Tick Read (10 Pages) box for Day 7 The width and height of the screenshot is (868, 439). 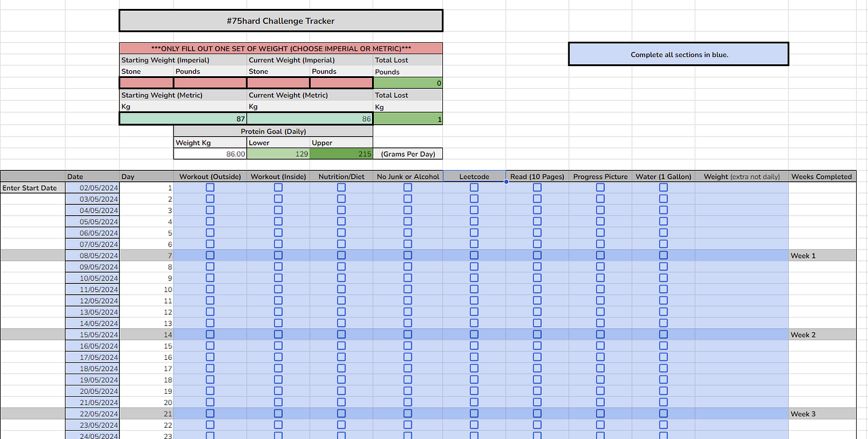point(537,256)
